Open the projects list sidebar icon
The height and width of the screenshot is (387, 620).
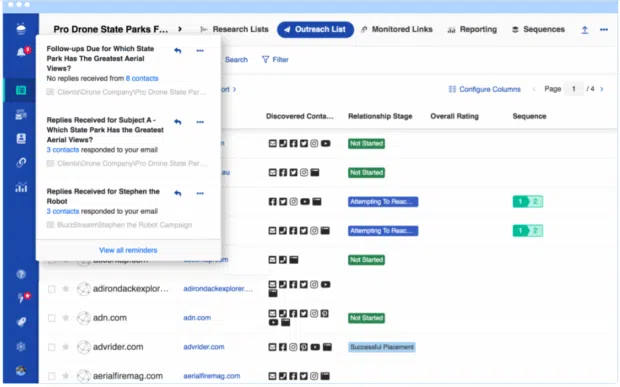pyautogui.click(x=21, y=90)
